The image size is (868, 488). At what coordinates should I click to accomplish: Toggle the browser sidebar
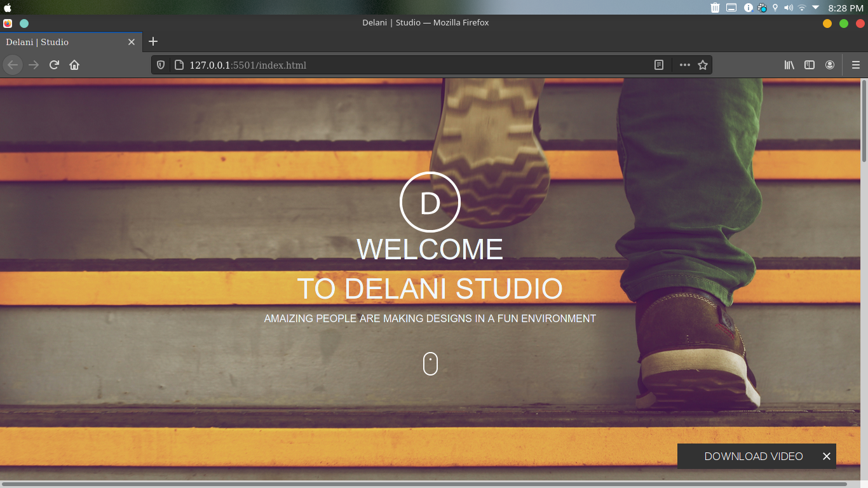pos(809,64)
